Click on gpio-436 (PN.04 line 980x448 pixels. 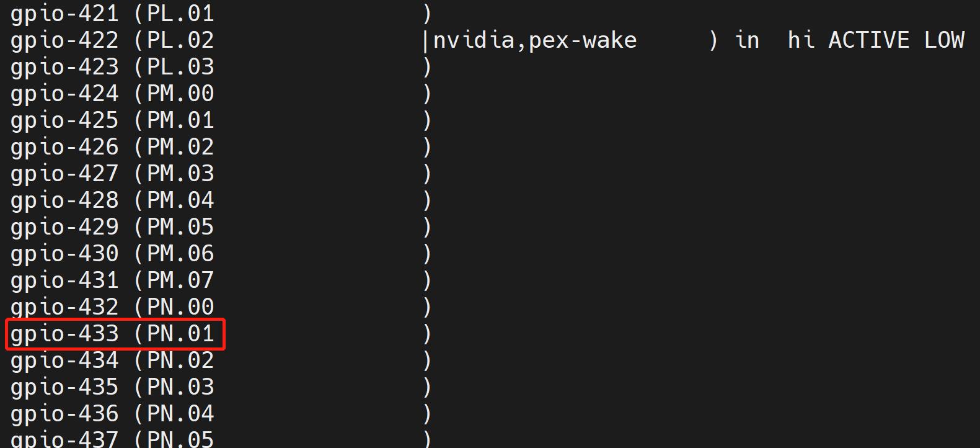point(112,414)
